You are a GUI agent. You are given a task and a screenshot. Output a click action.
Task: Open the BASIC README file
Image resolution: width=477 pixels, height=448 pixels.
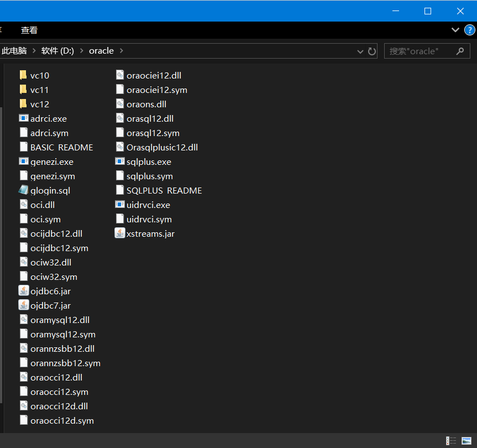pos(61,147)
